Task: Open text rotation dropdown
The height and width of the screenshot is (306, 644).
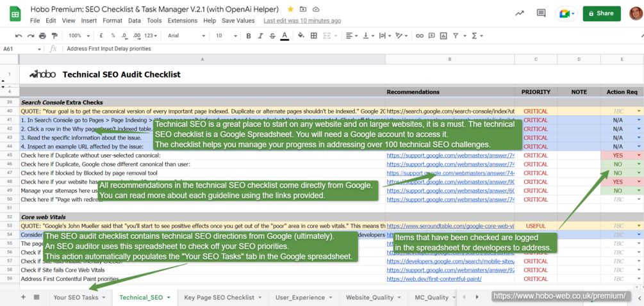Action: [401, 36]
